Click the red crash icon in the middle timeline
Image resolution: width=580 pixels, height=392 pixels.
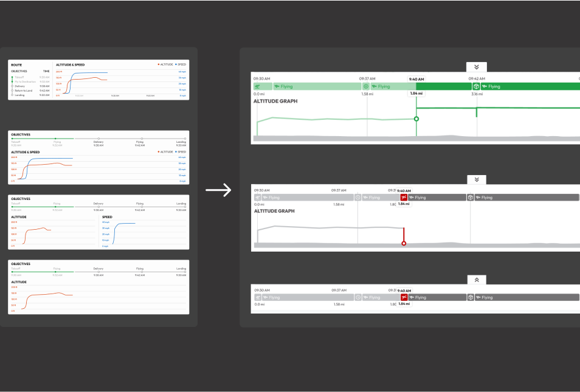pyautogui.click(x=404, y=197)
